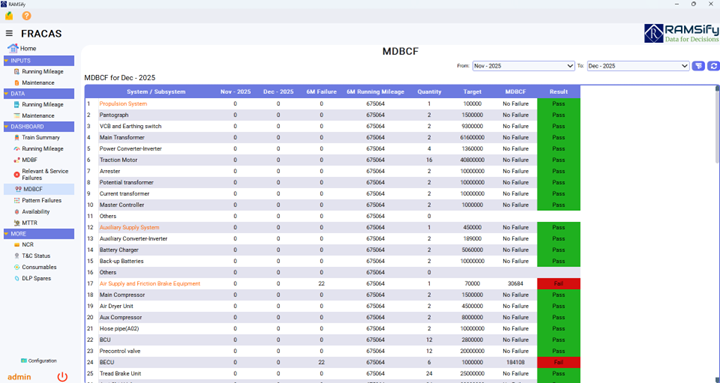Click the VCB and Earthing switch row name
This screenshot has width=720, height=383.
point(130,126)
